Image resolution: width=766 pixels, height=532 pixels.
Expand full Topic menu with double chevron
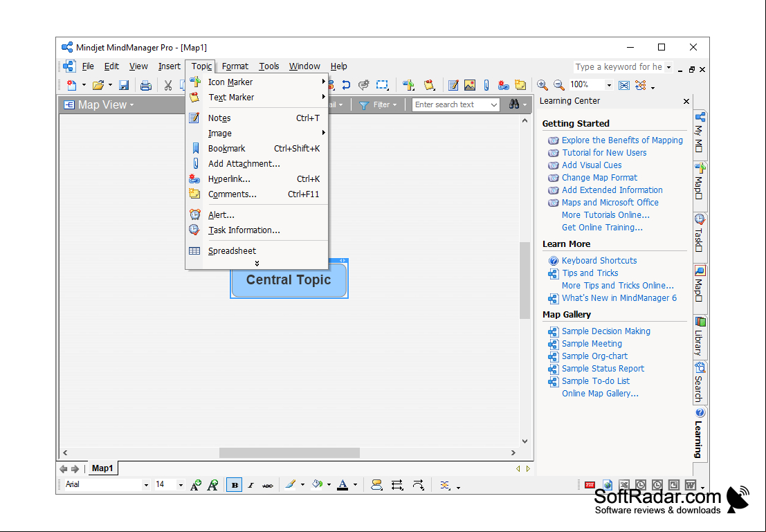(x=257, y=264)
